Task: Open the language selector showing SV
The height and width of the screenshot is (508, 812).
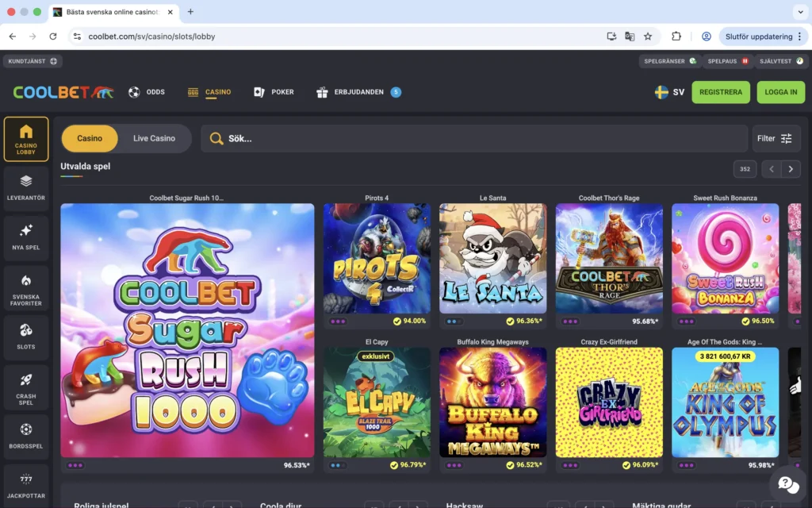Action: click(x=668, y=92)
